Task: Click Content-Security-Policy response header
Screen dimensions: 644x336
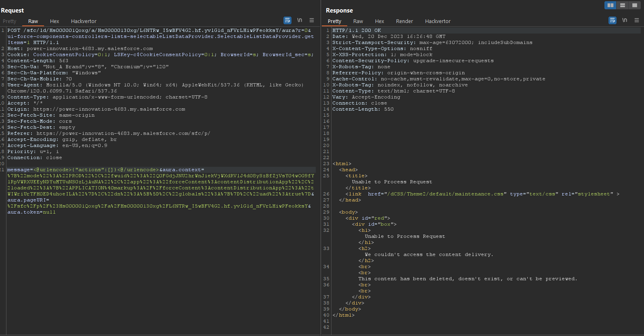Action: [x=413, y=61]
